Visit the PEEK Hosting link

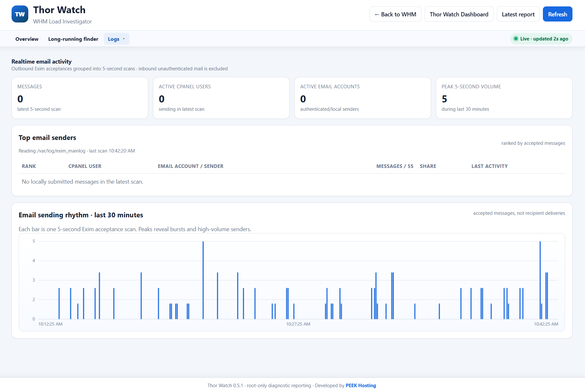pos(361,386)
